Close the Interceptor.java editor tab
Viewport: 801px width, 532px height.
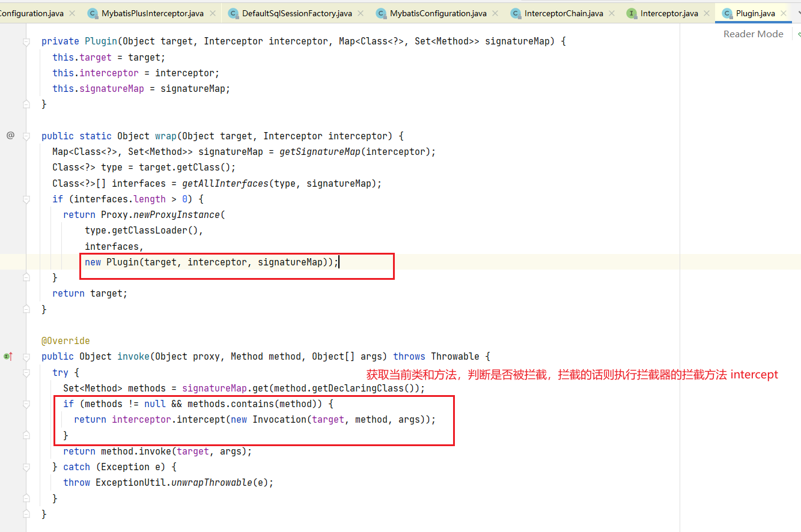(x=707, y=13)
